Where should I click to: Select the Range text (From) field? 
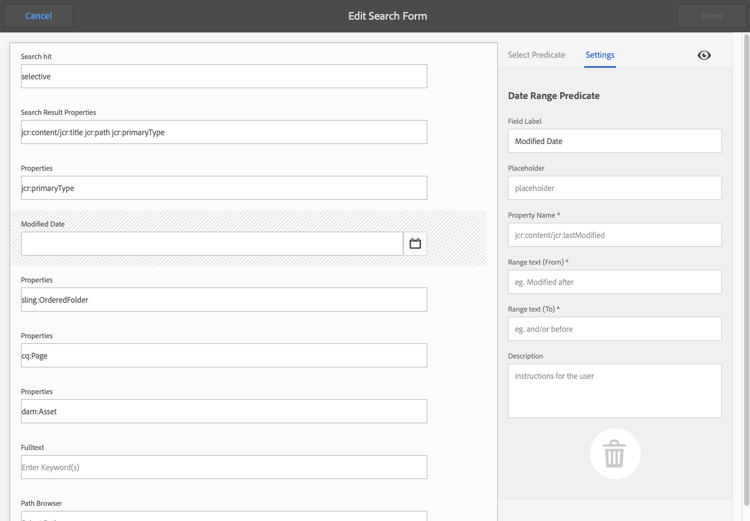click(614, 282)
